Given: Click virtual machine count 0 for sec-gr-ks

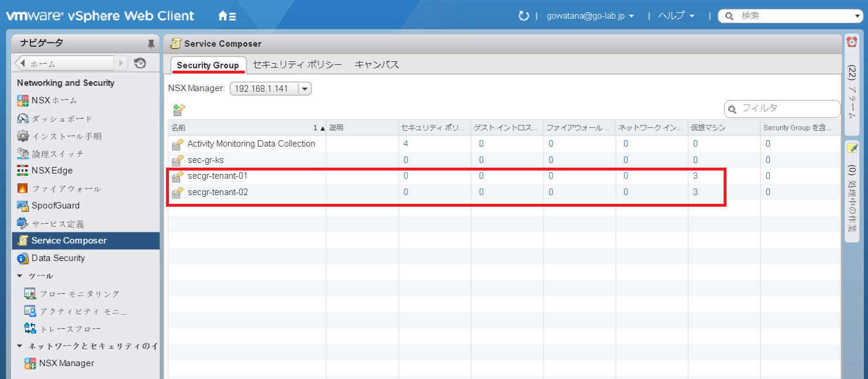Looking at the screenshot, I should (x=696, y=160).
